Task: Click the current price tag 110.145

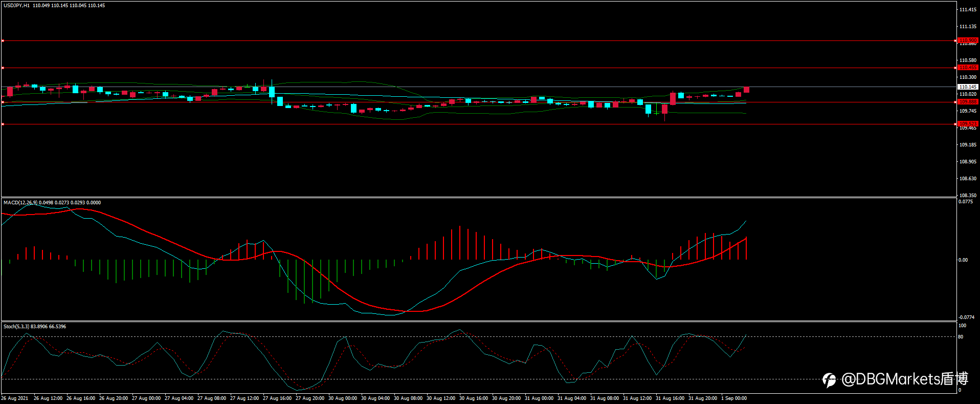Action: (x=968, y=87)
